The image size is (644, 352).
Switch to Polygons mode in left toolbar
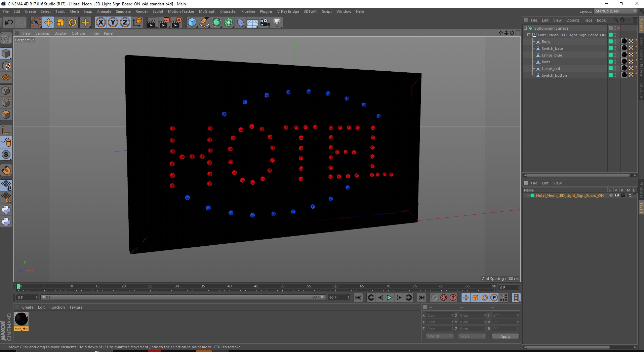coord(6,115)
